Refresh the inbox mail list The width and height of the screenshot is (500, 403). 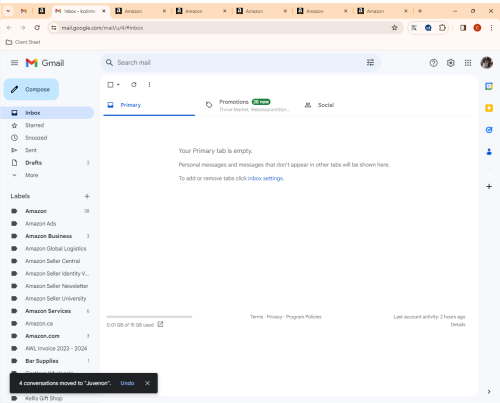(x=134, y=85)
